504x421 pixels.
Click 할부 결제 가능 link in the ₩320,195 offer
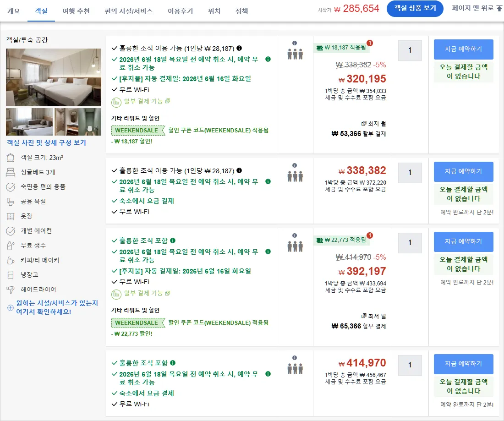coord(147,101)
